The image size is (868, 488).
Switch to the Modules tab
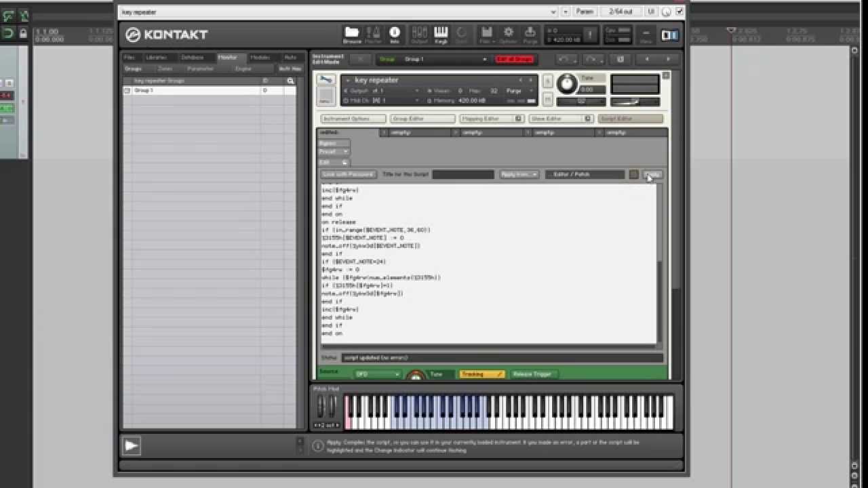(x=261, y=58)
